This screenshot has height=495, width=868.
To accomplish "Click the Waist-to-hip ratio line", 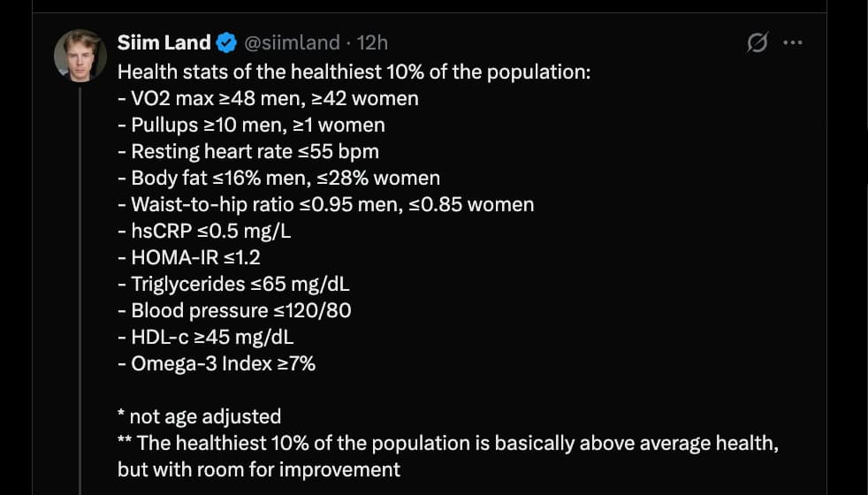I will click(325, 204).
